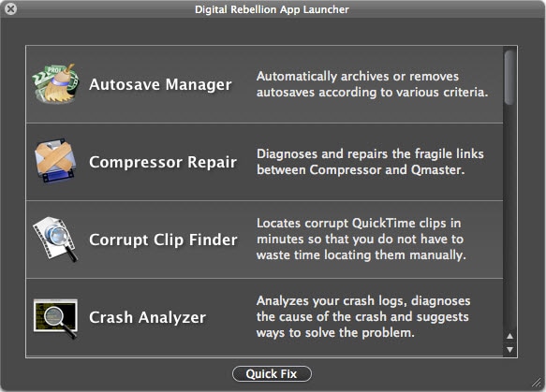Image resolution: width=546 pixels, height=392 pixels.
Task: Select the Crash Analyzer title
Action: (x=147, y=317)
